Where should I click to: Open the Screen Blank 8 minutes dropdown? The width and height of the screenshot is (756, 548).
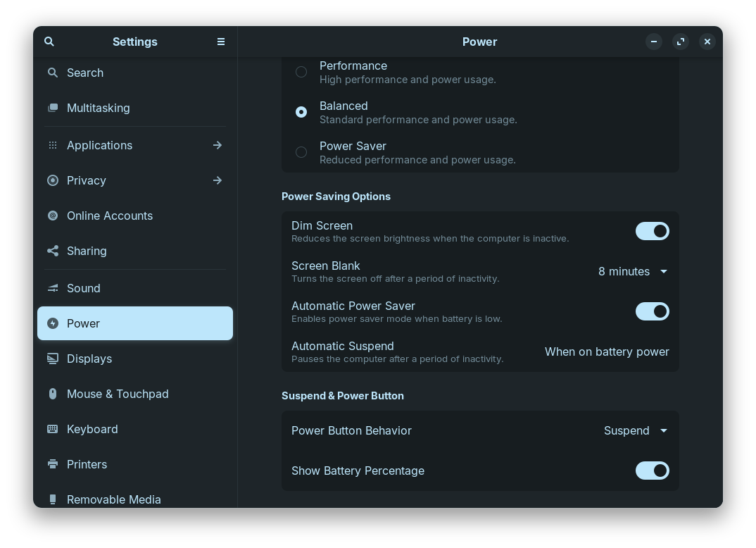(x=633, y=272)
